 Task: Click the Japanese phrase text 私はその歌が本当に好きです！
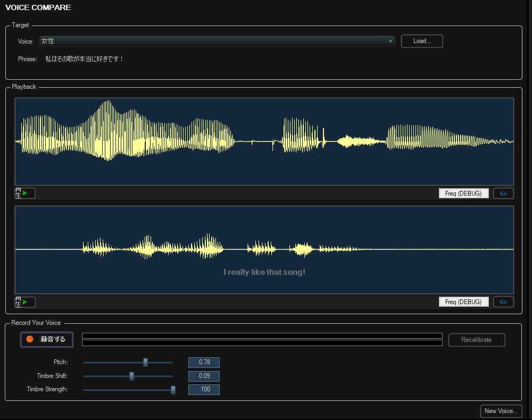(x=84, y=59)
